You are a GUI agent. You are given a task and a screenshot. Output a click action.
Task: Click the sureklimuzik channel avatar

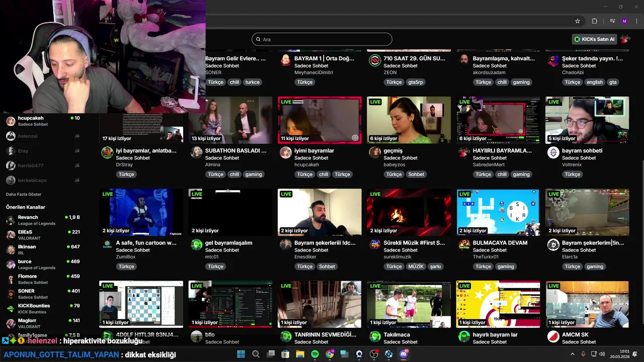tap(375, 245)
